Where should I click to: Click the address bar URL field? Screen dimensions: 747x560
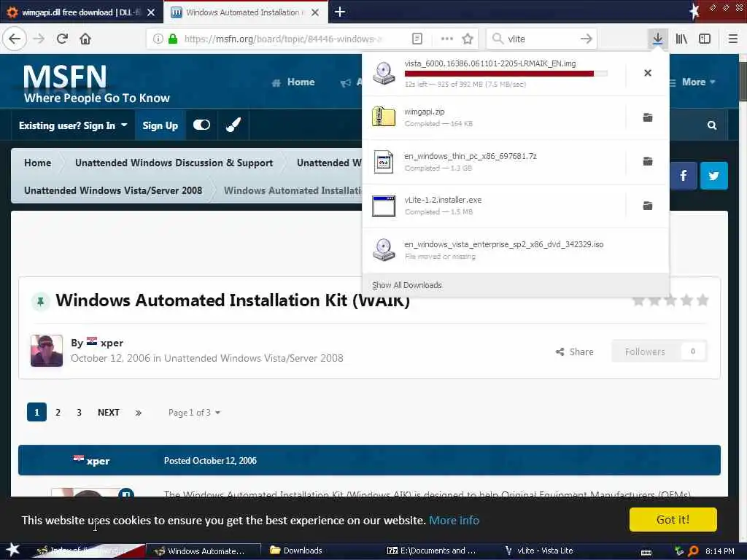(x=284, y=39)
